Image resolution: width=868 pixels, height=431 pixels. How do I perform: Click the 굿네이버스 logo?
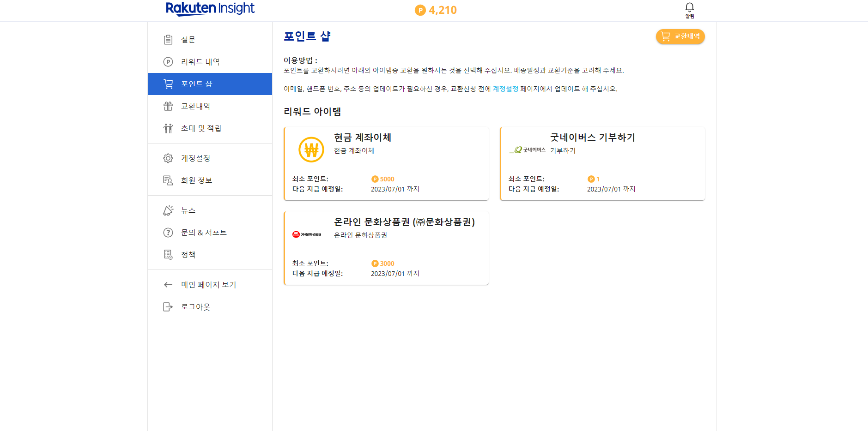tap(528, 150)
